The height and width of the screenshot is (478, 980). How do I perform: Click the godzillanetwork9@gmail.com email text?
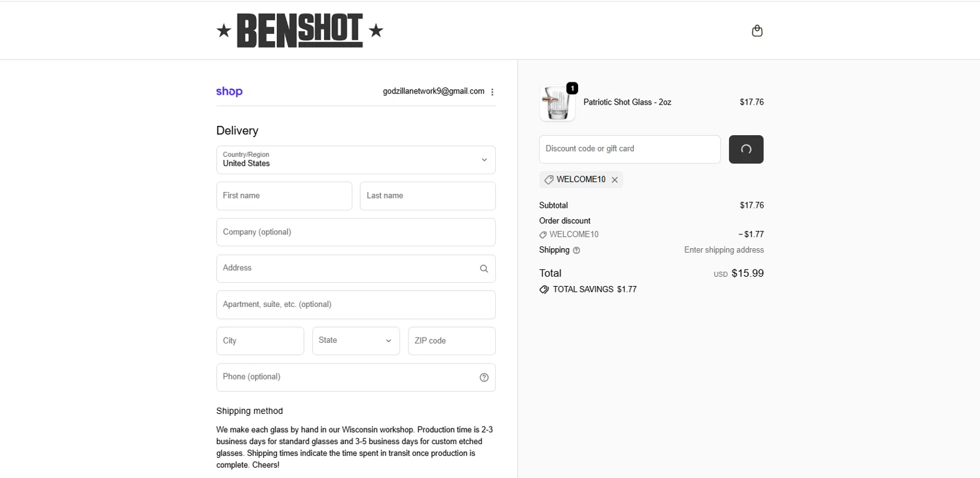[434, 91]
